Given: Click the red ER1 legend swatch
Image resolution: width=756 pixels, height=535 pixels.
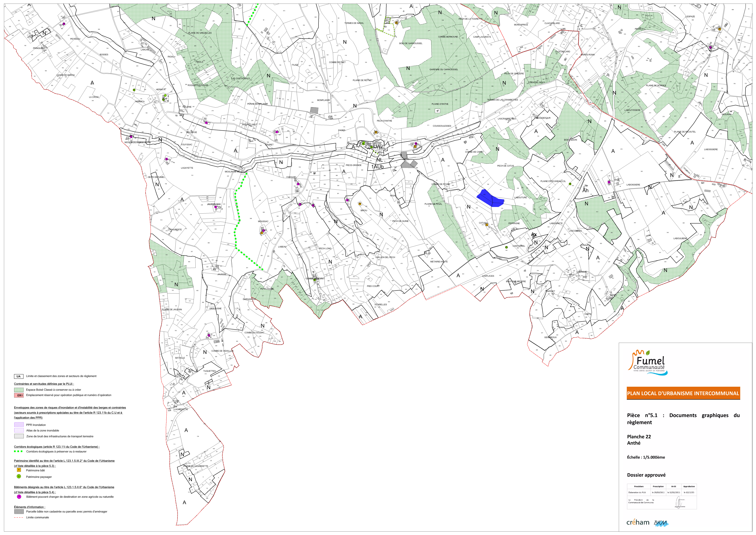Looking at the screenshot, I should click(19, 395).
